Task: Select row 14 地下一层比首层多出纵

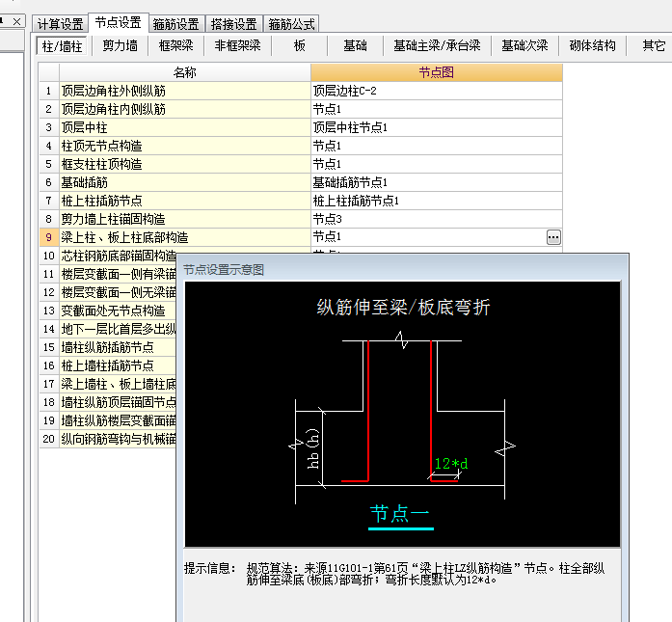Action: pyautogui.click(x=118, y=329)
